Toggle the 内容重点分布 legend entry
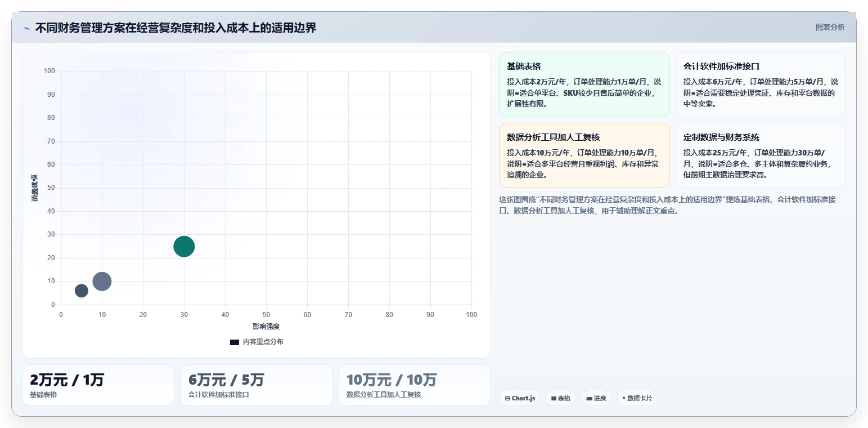The width and height of the screenshot is (868, 428). point(257,342)
